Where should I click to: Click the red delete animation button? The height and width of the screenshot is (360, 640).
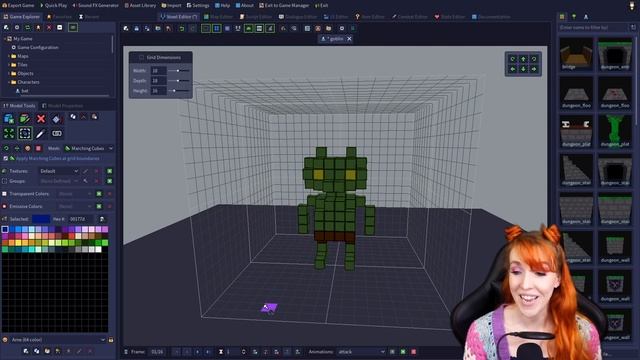413,352
